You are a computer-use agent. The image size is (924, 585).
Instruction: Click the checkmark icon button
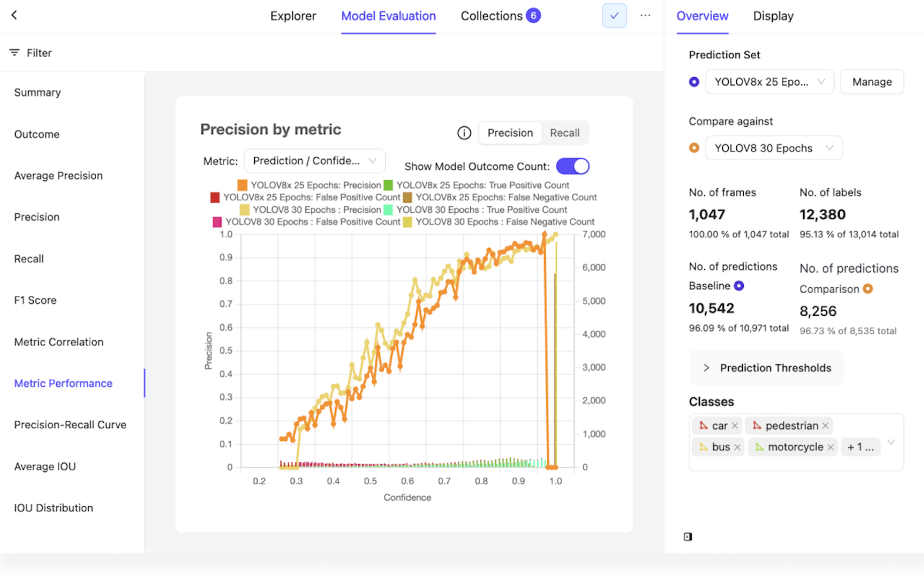(614, 16)
